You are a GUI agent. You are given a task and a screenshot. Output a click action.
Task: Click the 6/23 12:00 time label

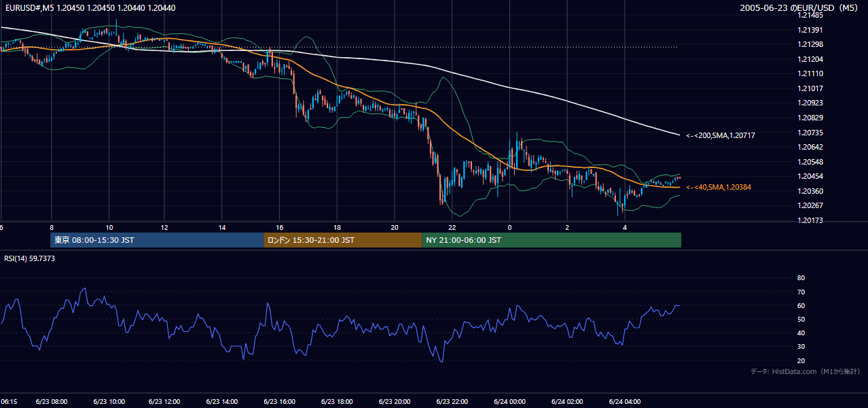coord(164,402)
